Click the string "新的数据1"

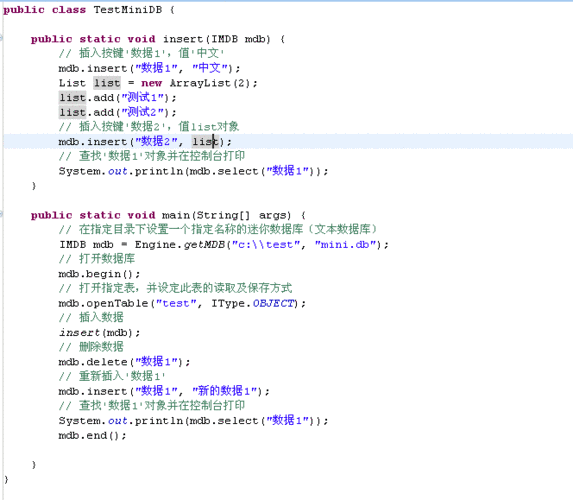(x=225, y=391)
